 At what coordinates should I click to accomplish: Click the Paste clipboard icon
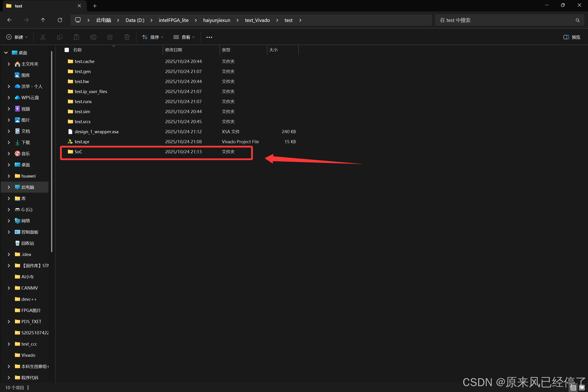pos(77,37)
